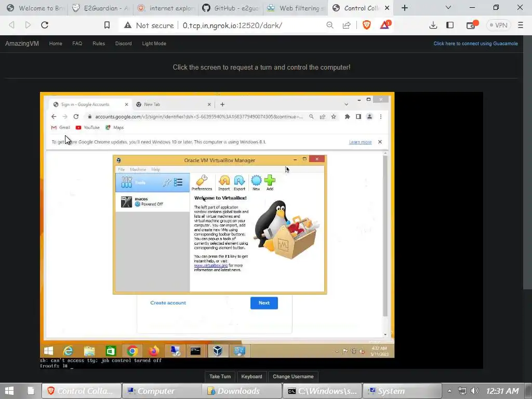Click the Tools pin icon

pos(167,183)
